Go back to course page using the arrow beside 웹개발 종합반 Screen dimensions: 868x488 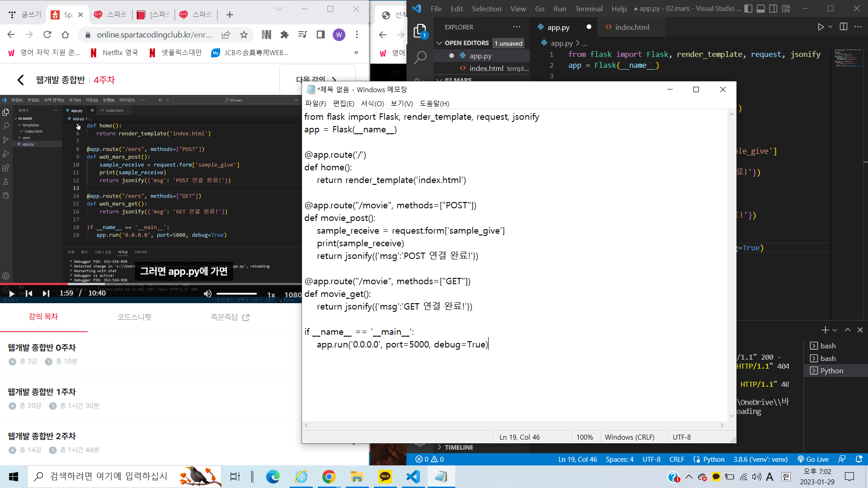pos(20,80)
